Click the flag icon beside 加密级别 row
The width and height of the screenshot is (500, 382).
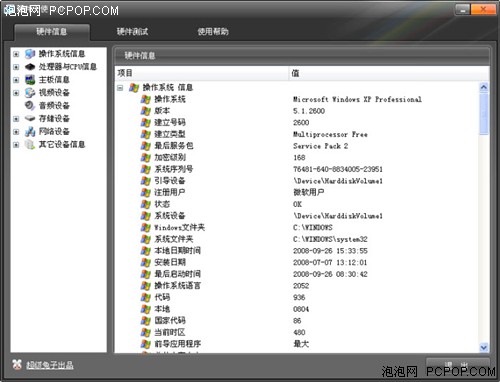146,157
